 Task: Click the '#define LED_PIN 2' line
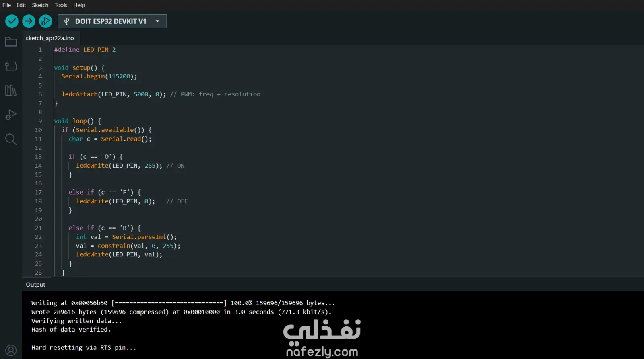85,50
